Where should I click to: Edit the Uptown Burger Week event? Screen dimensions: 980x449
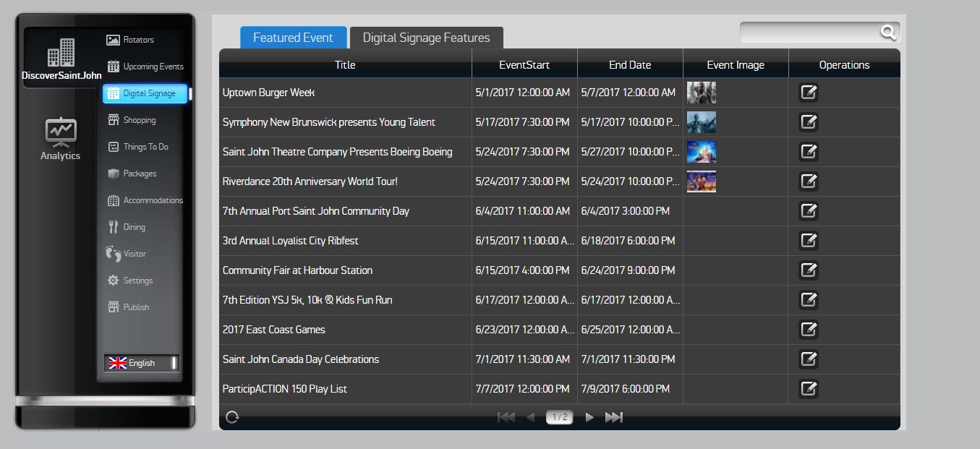coord(809,93)
